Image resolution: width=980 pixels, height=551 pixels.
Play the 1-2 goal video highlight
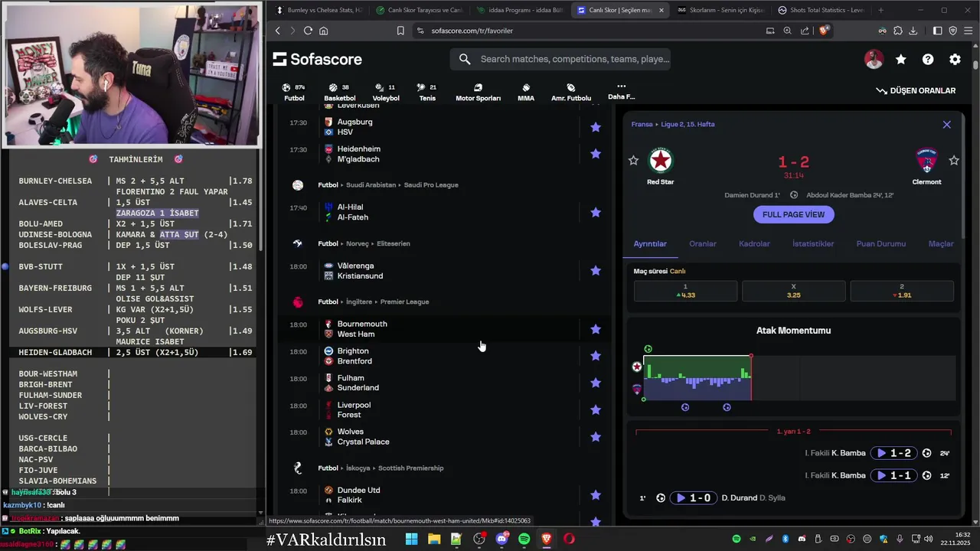pyautogui.click(x=893, y=453)
